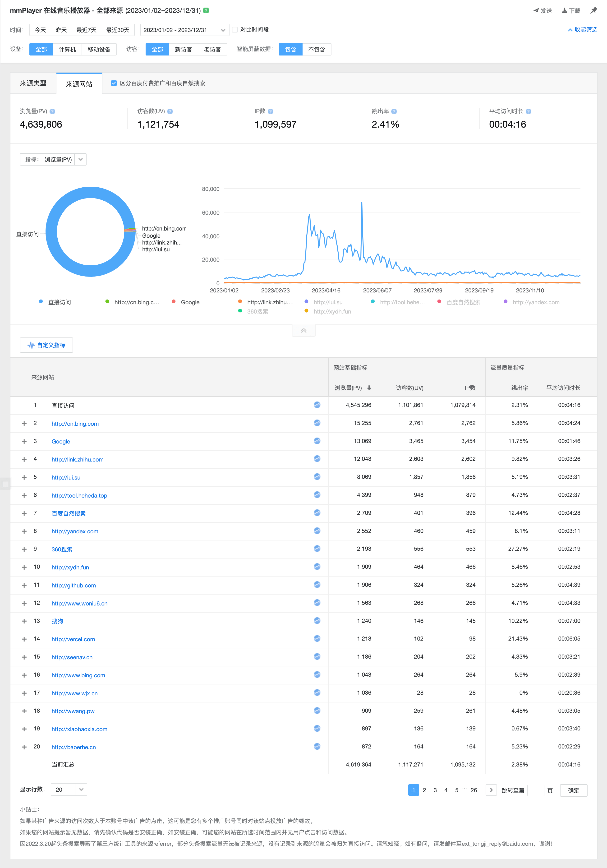Enable 对比时间段 checkbox

pos(235,29)
